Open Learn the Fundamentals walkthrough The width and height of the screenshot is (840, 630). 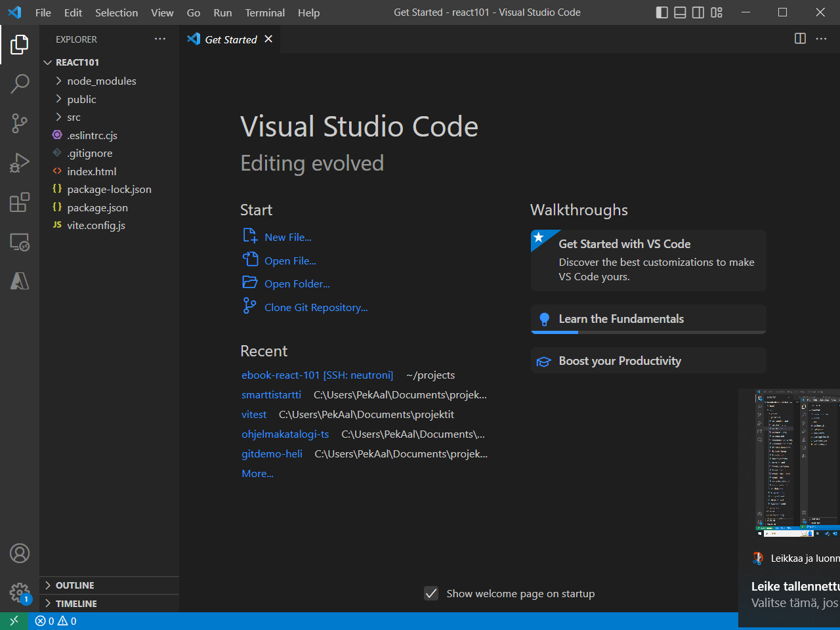click(648, 319)
